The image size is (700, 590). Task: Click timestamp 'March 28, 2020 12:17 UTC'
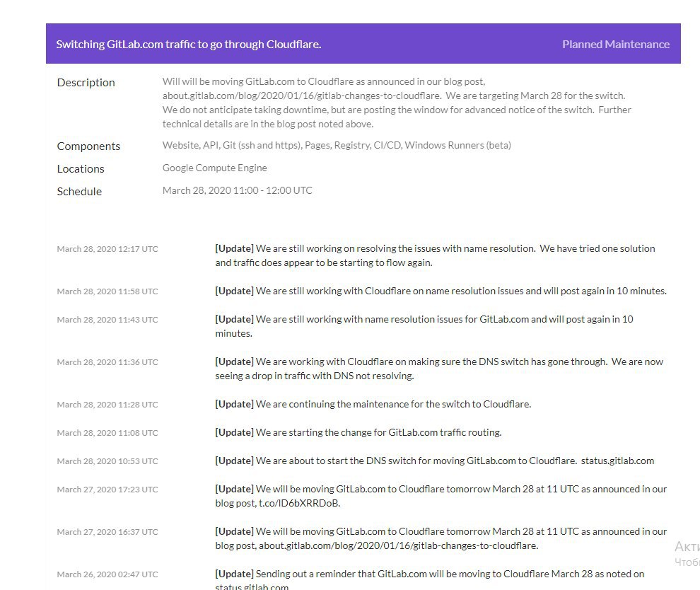click(107, 249)
